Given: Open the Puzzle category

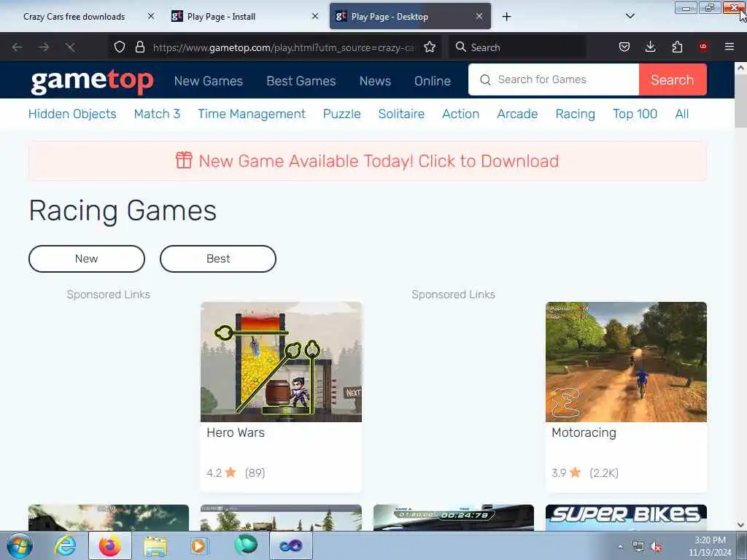Looking at the screenshot, I should (341, 114).
